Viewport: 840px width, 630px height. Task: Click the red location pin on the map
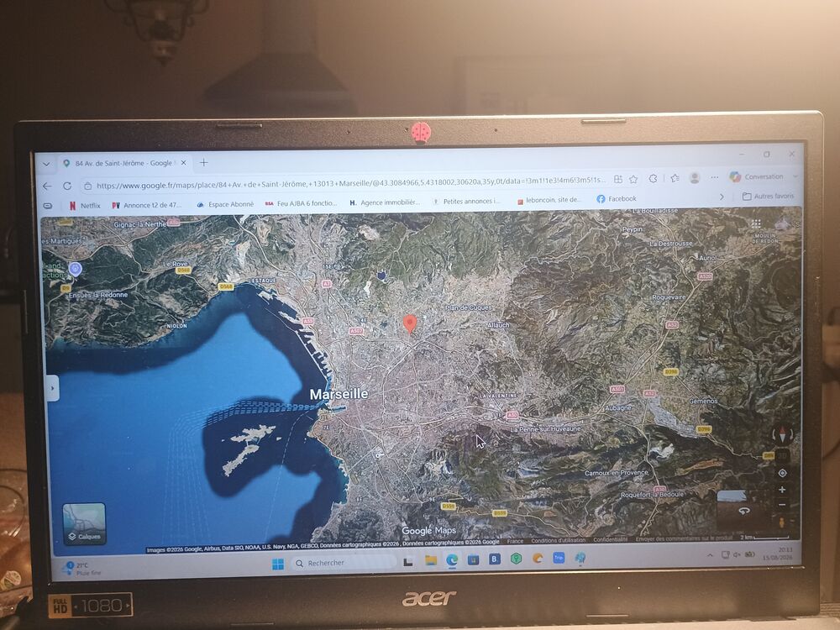tap(410, 324)
